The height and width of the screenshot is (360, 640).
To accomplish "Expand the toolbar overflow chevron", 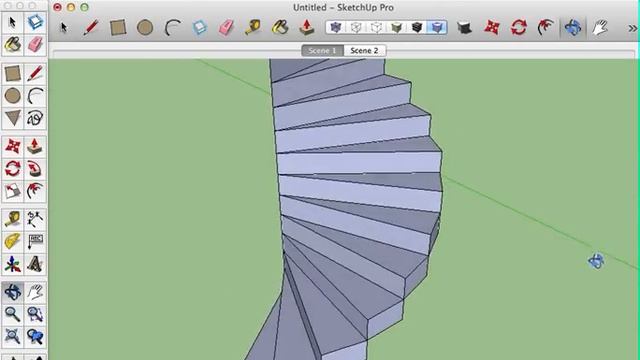I will coord(632,28).
